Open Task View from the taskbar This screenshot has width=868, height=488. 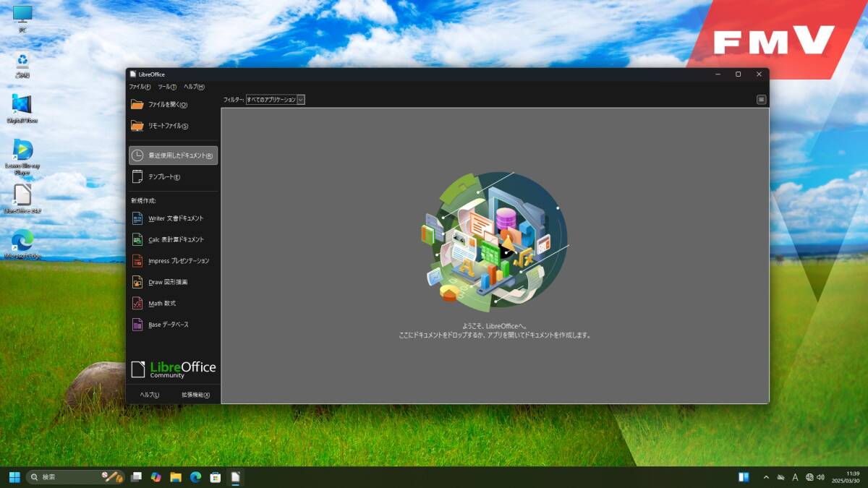pyautogui.click(x=136, y=477)
